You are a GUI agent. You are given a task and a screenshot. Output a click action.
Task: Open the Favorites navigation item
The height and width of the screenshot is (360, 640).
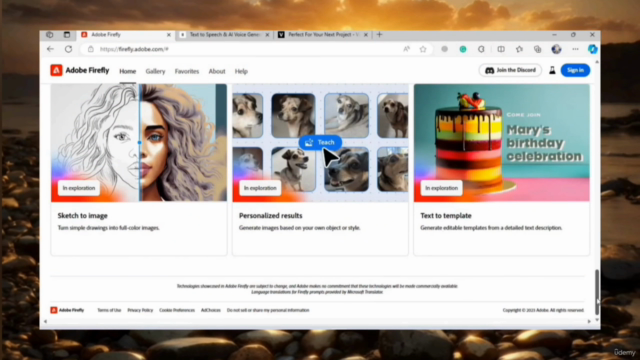coord(187,71)
